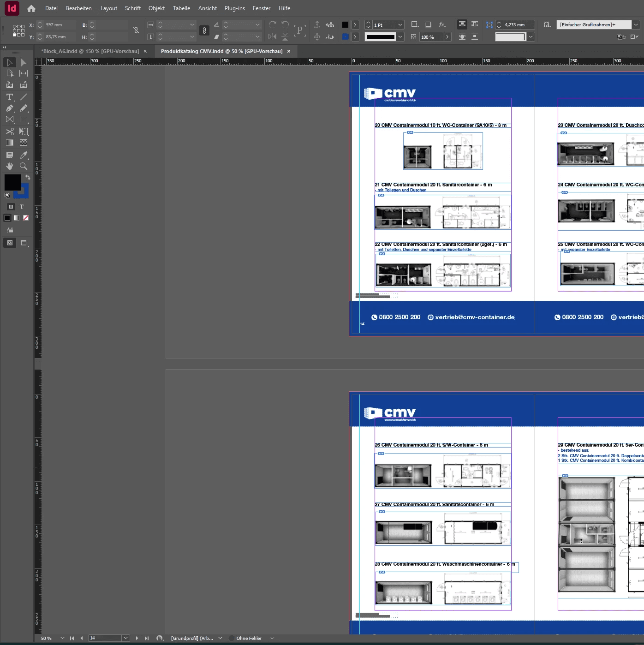The width and height of the screenshot is (644, 645).
Task: Click the black fill color swatch in toolbox
Action: 12,182
